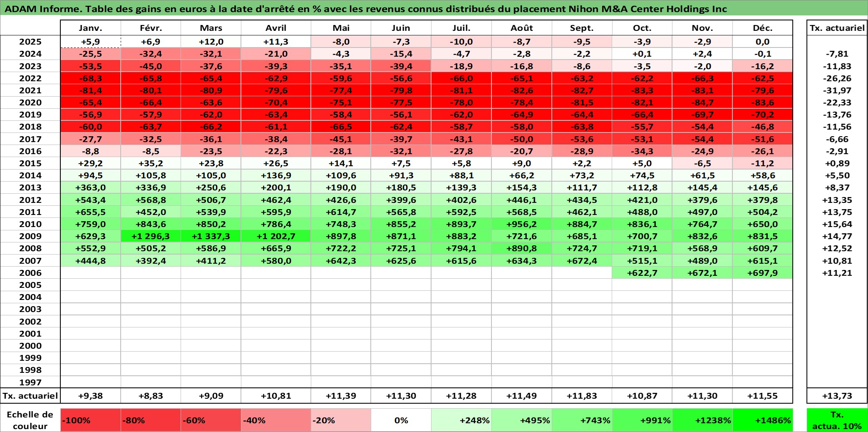868x432 pixels.
Task: Click the -20% color scale swatch
Action: click(341, 420)
